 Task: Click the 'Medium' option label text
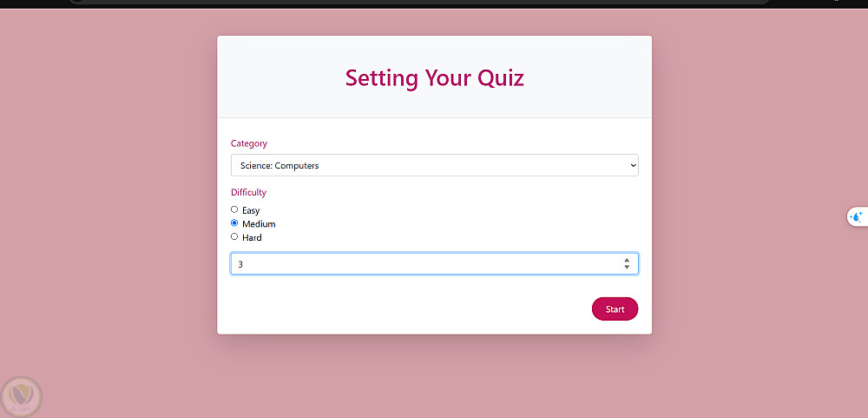click(x=259, y=224)
